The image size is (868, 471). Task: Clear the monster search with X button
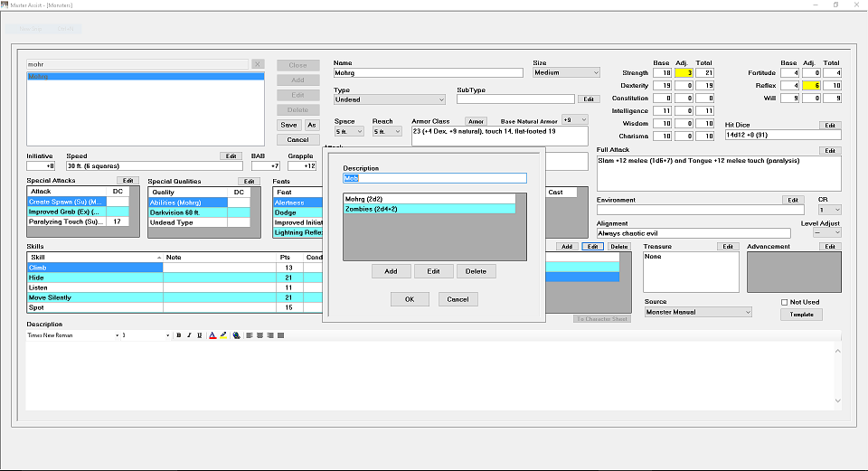(x=258, y=64)
